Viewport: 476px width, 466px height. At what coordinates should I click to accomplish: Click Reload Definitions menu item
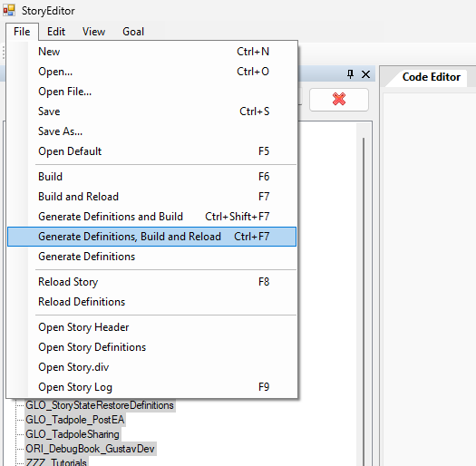click(x=151, y=302)
